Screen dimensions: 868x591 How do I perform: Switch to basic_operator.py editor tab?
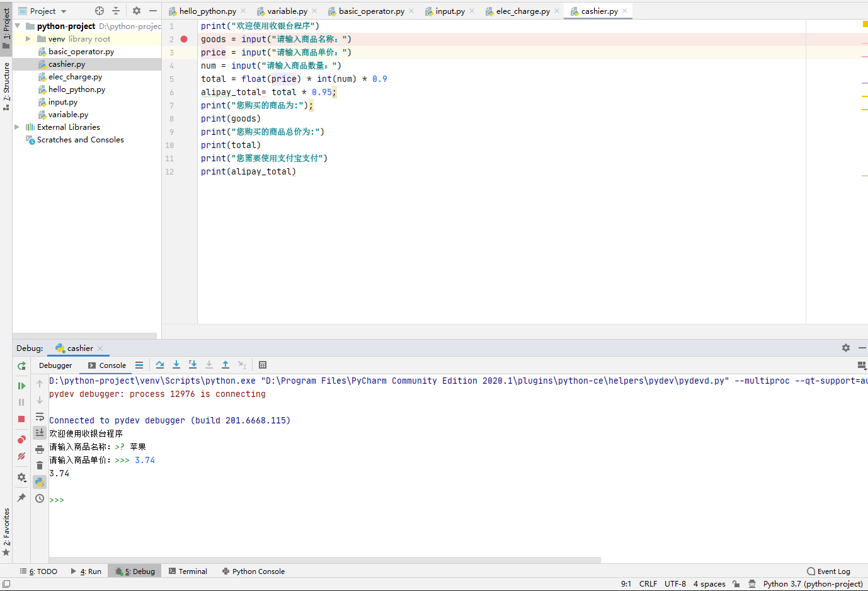pos(372,11)
